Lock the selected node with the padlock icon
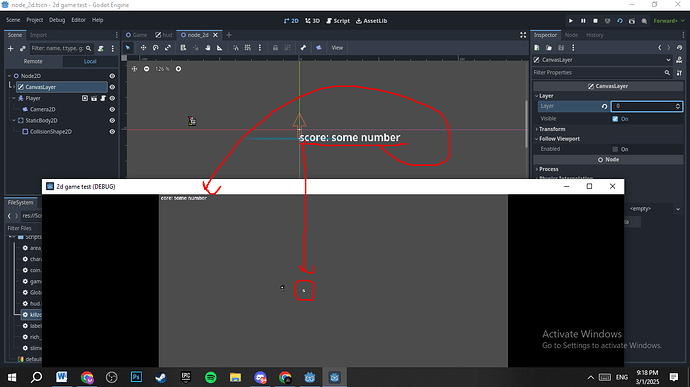The height and width of the screenshot is (387, 690). pyautogui.click(x=275, y=48)
